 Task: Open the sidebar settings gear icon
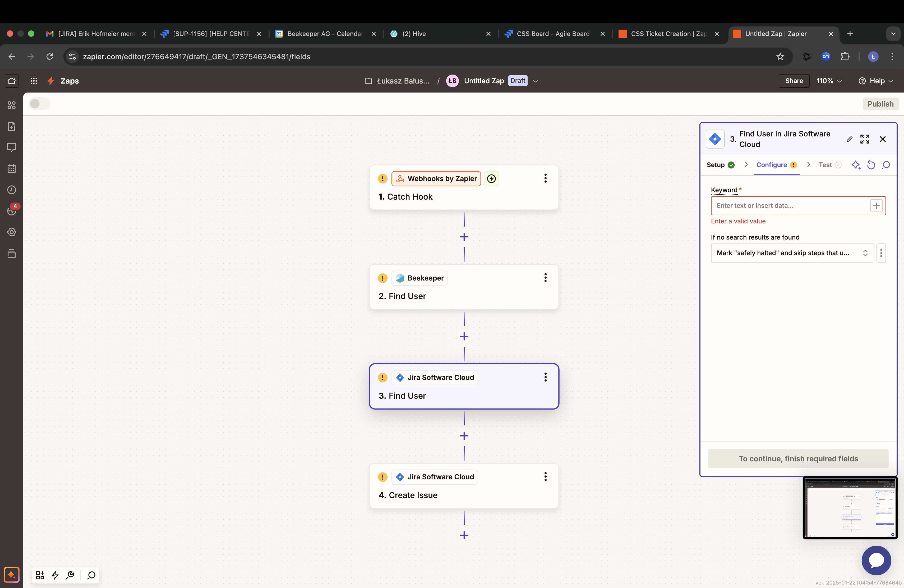point(11,232)
